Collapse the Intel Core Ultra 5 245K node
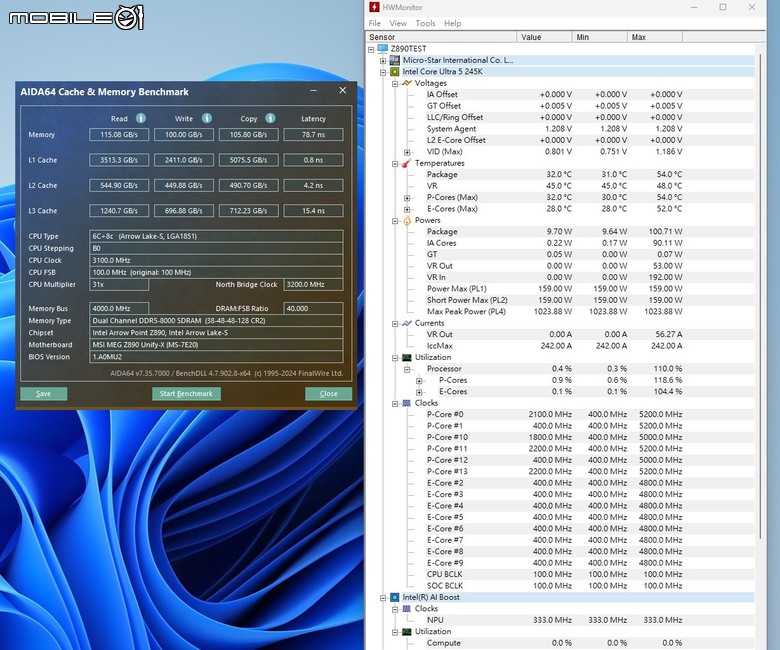This screenshot has height=650, width=780. (383, 72)
